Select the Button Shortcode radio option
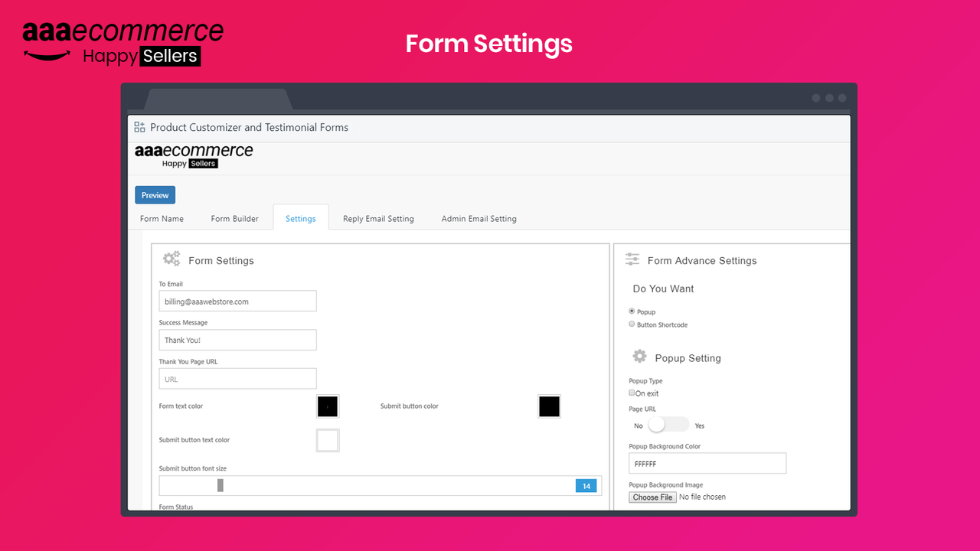Viewport: 980px width, 551px height. coord(632,324)
